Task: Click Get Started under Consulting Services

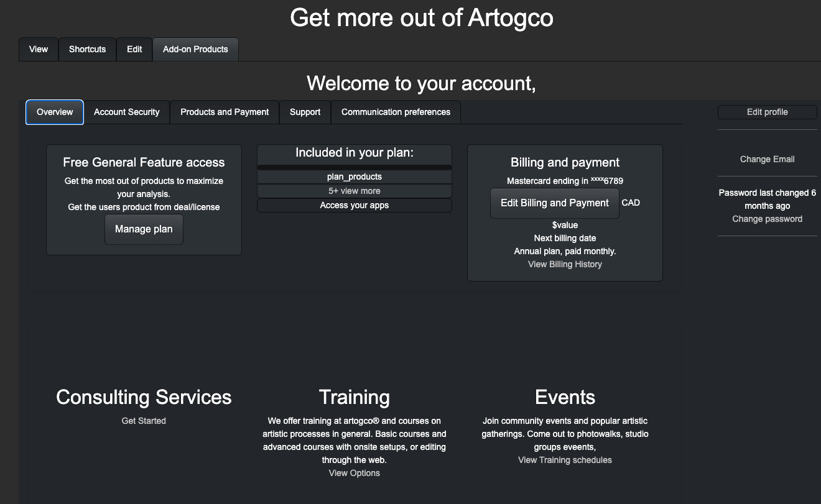Action: [x=144, y=421]
